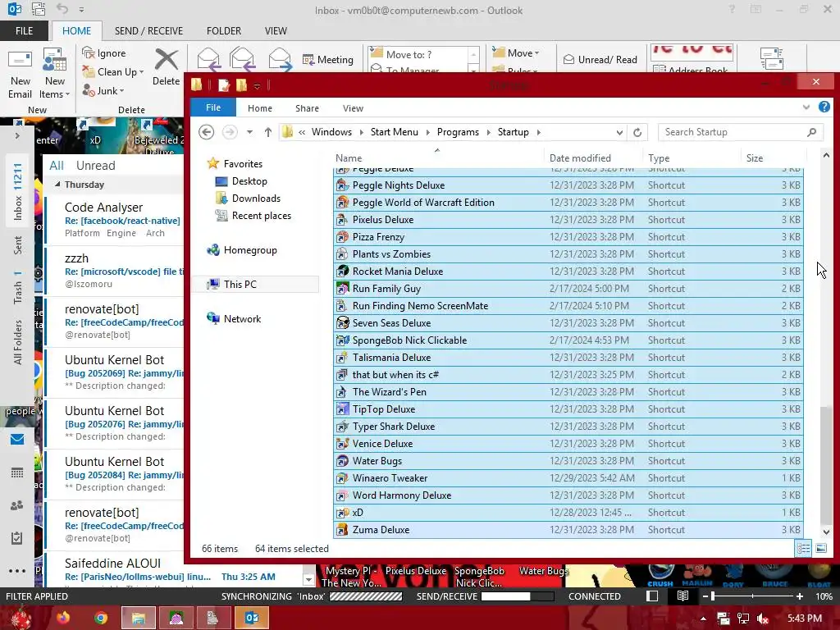Click the Ignore button in Outlook
The image size is (840, 630).
point(104,53)
